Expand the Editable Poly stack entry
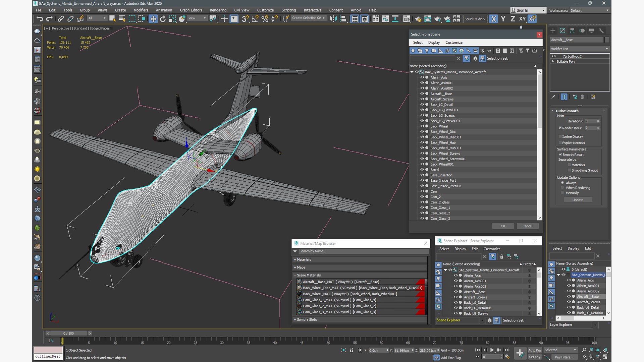The image size is (644, 362). click(553, 62)
